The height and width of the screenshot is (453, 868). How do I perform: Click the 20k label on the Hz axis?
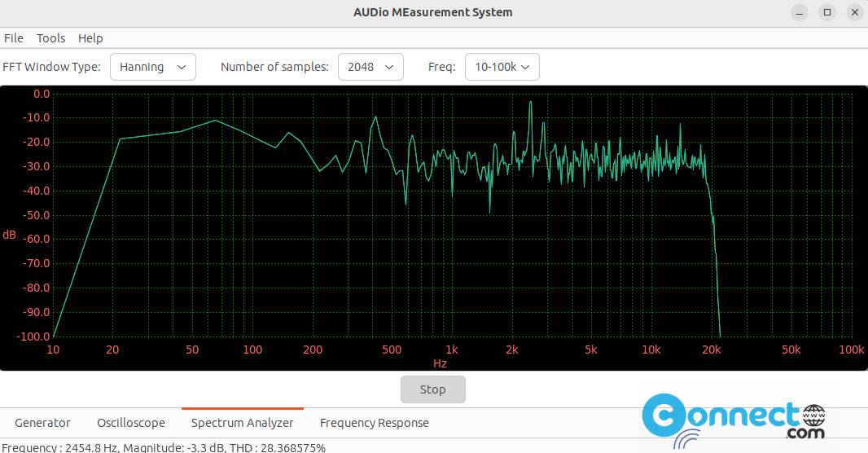pos(712,350)
